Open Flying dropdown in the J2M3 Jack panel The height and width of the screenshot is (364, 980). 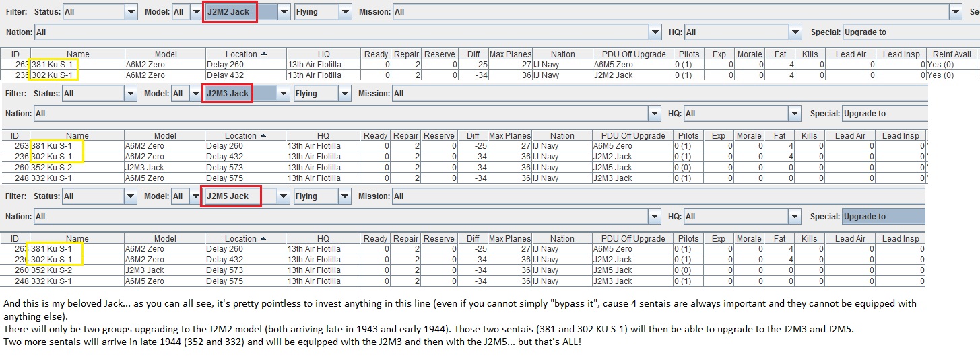pos(323,94)
